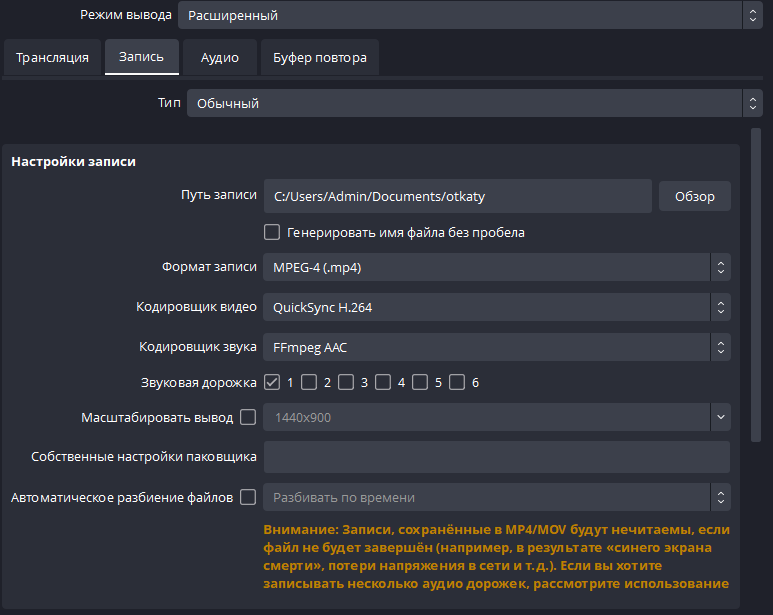Uncheck audio track 1 checkbox
Image resolution: width=773 pixels, height=615 pixels.
pyautogui.click(x=272, y=382)
